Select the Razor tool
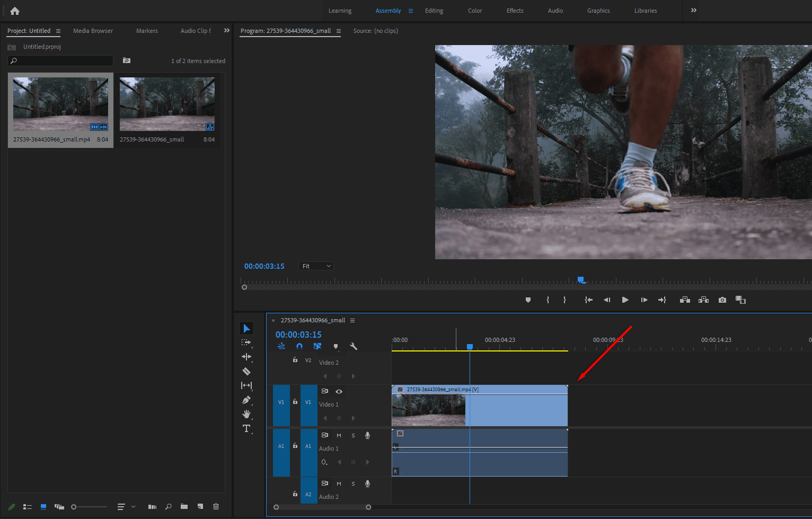812x519 pixels. (x=246, y=371)
